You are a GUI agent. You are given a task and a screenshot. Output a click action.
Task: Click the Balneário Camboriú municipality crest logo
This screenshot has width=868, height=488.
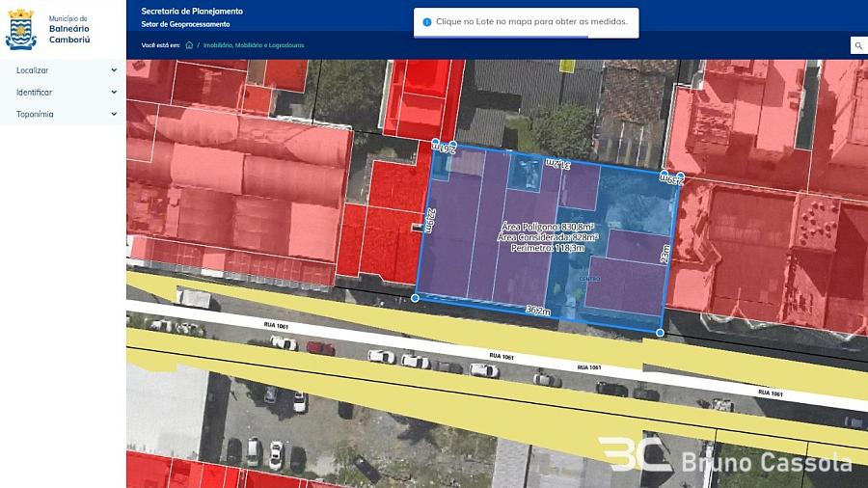tap(20, 29)
